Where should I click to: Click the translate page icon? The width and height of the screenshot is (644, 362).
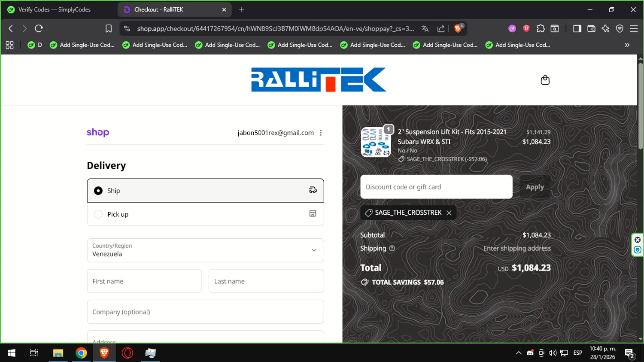coord(425,28)
